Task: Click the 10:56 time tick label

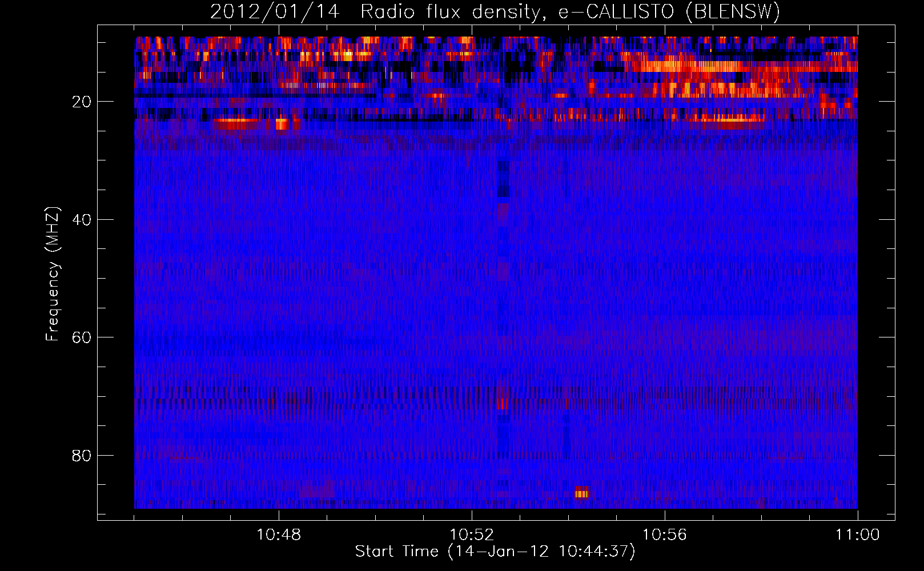Action: tap(665, 535)
